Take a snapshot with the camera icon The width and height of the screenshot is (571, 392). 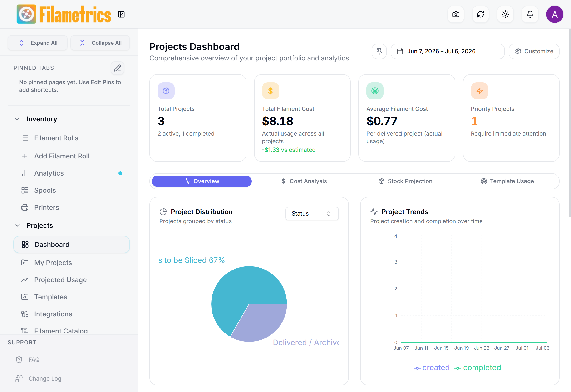[x=456, y=14]
